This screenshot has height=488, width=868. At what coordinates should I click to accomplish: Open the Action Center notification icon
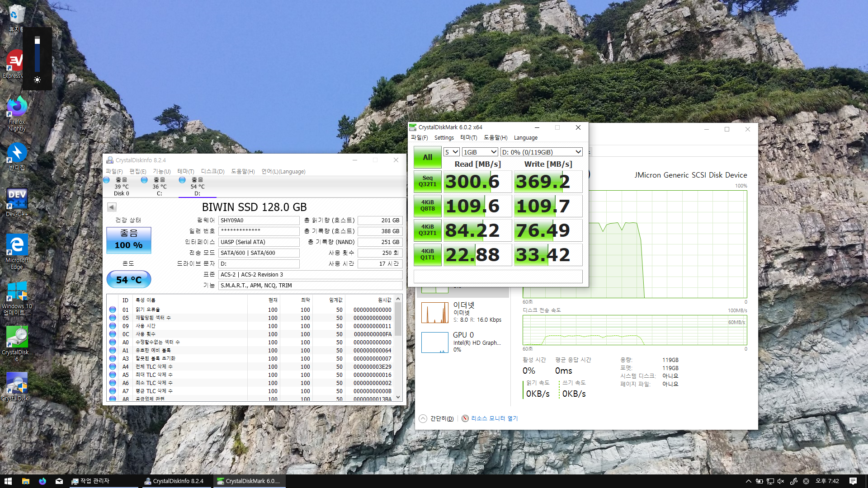853,481
